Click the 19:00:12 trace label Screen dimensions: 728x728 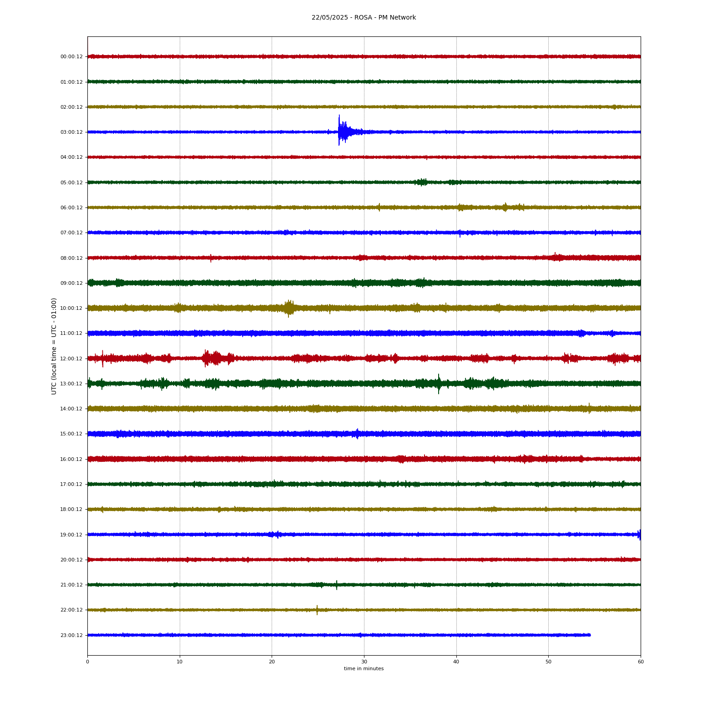71,535
